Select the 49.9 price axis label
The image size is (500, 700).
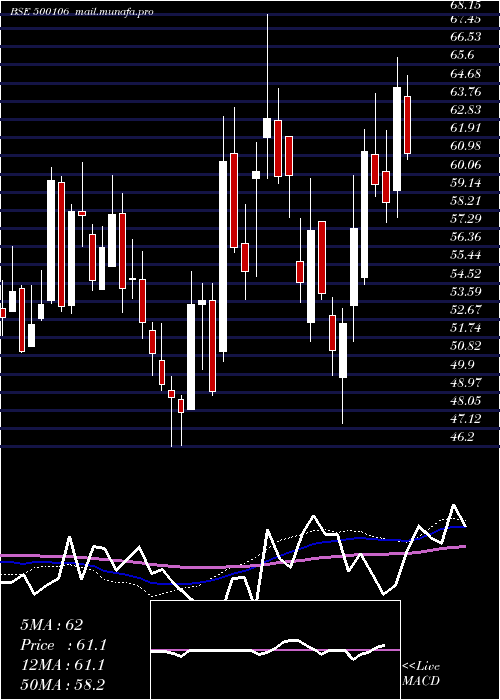pyautogui.click(x=462, y=364)
